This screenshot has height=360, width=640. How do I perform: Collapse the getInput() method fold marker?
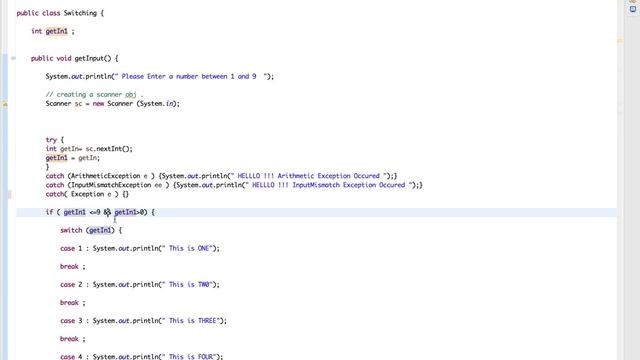(x=13, y=58)
